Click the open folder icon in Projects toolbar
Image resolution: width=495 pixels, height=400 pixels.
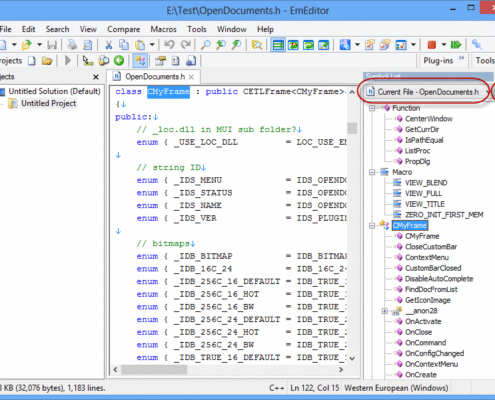pos(47,61)
